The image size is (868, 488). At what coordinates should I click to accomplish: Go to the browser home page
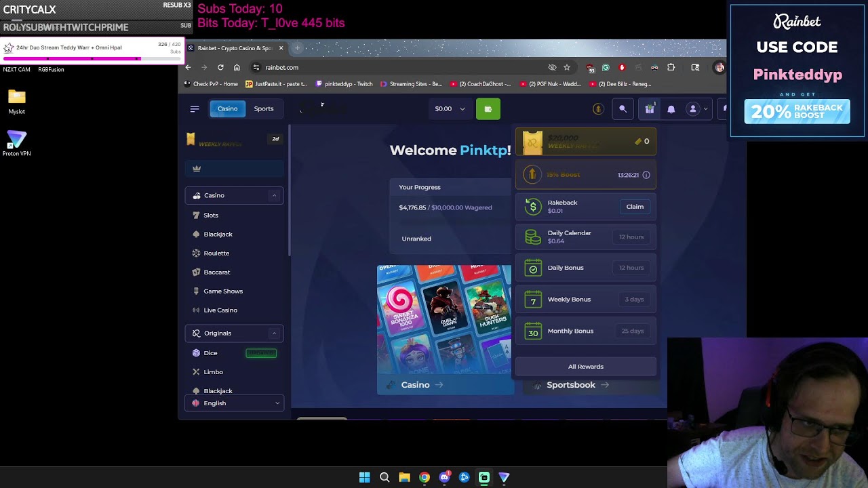click(237, 67)
